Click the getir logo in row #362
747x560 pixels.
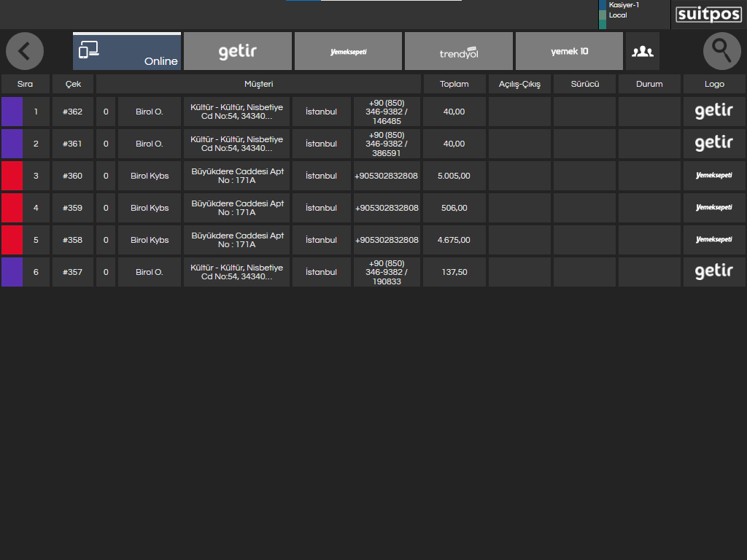click(x=713, y=112)
